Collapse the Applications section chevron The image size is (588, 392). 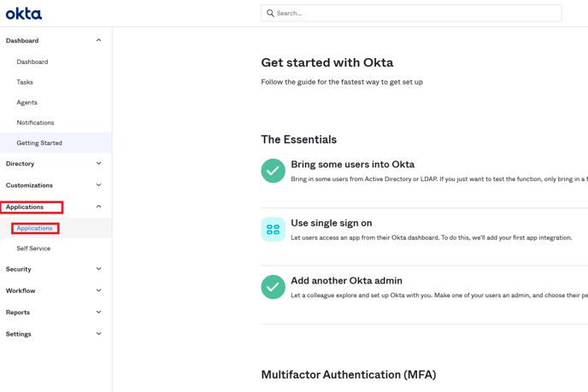pos(98,207)
